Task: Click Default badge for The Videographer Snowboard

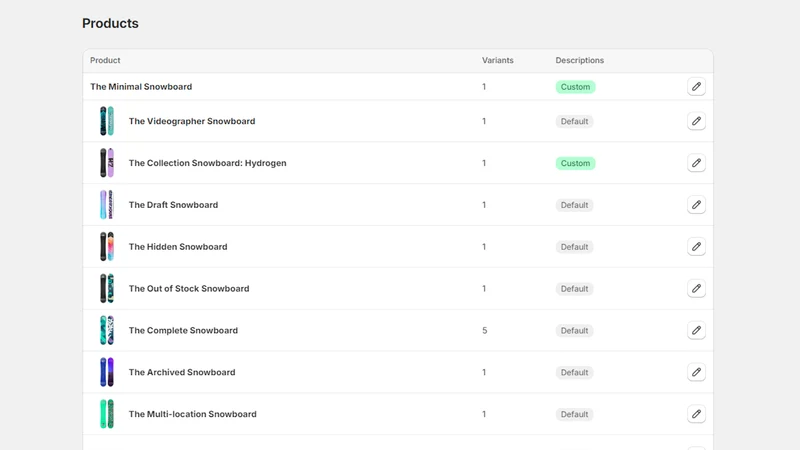Action: 574,121
